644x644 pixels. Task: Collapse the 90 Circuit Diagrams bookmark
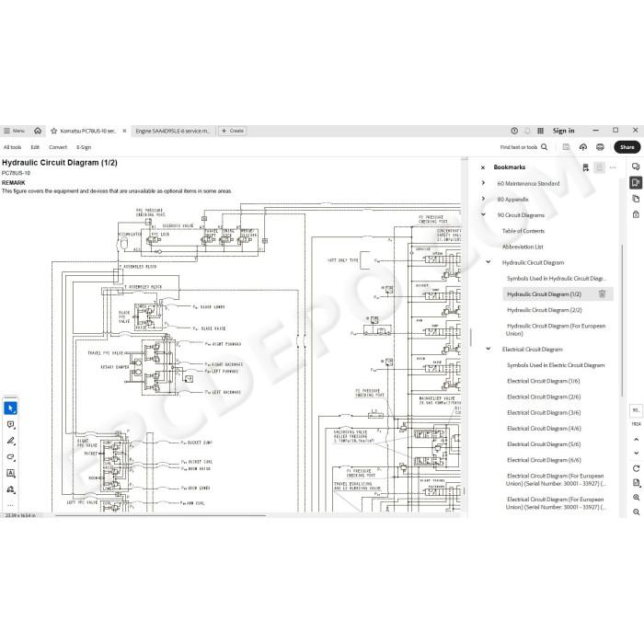(483, 214)
